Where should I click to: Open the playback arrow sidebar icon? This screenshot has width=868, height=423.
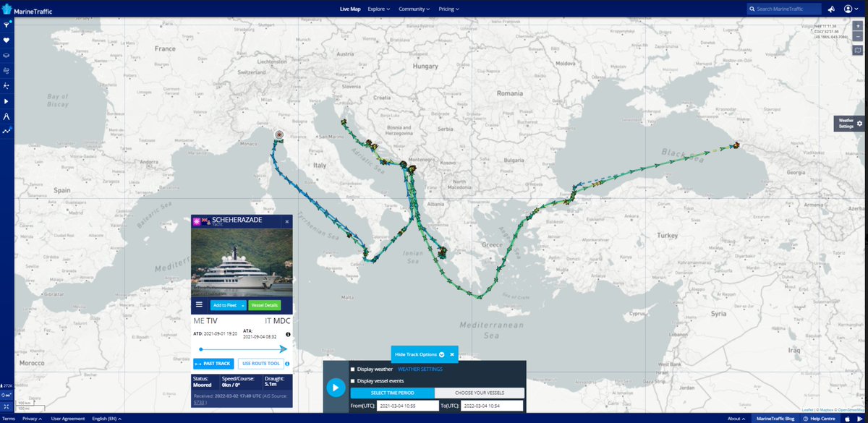[x=7, y=101]
